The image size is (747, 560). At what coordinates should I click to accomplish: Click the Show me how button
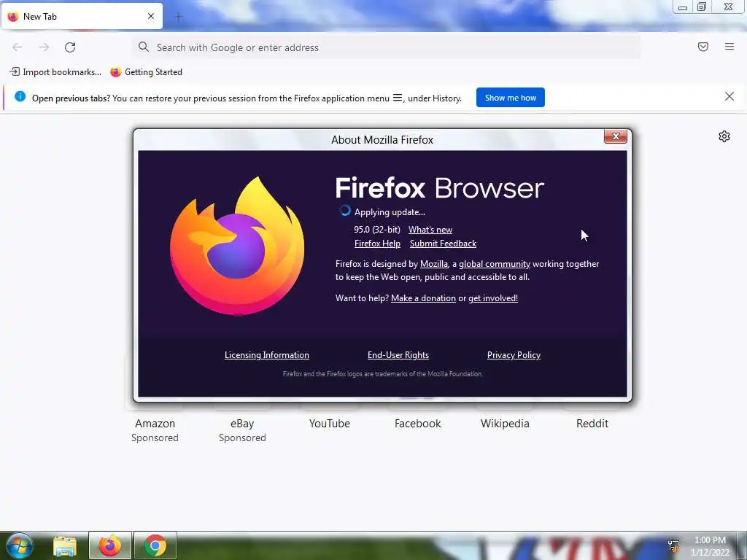coord(510,98)
